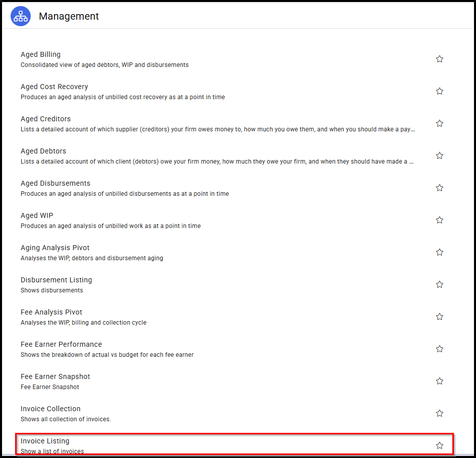Open the Disbursement Listing report
The image size is (476, 458).
(56, 280)
